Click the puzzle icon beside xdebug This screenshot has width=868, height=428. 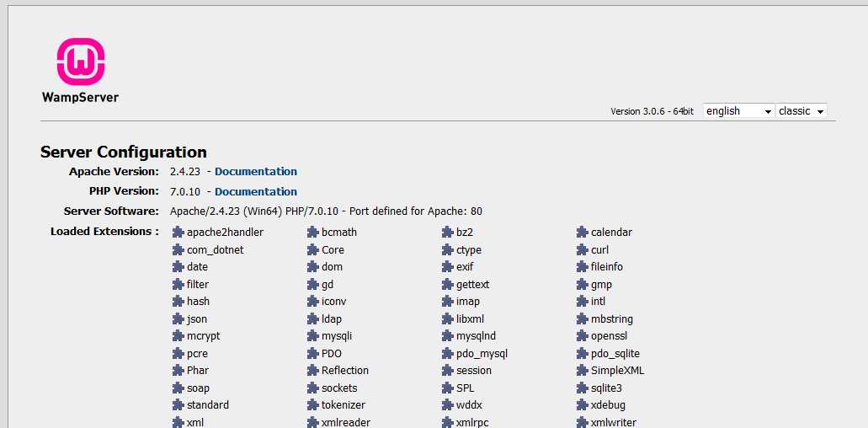(x=582, y=405)
